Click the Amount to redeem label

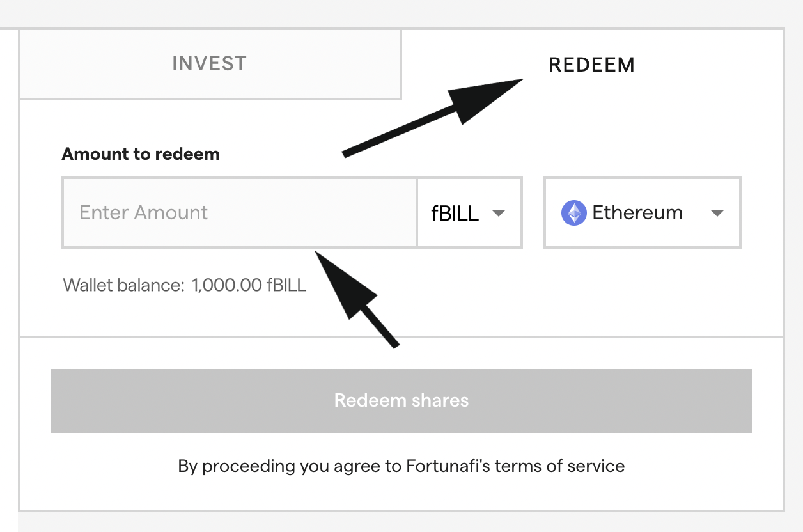141,154
